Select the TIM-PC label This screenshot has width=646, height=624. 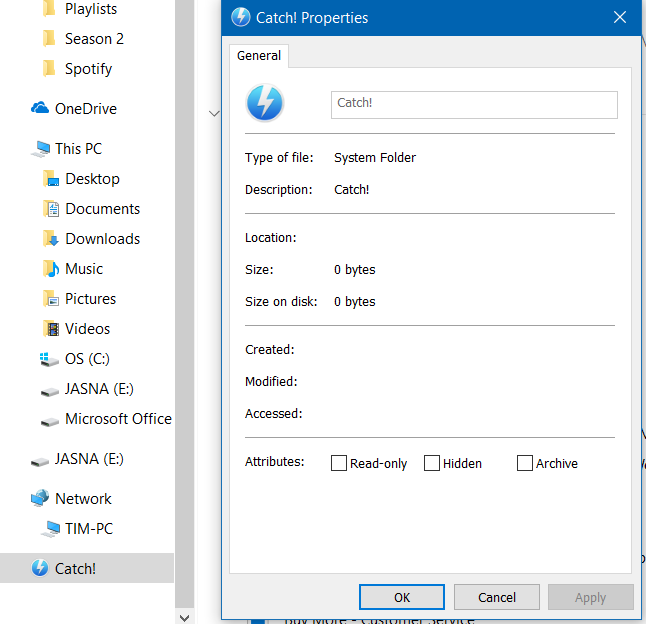(x=89, y=529)
